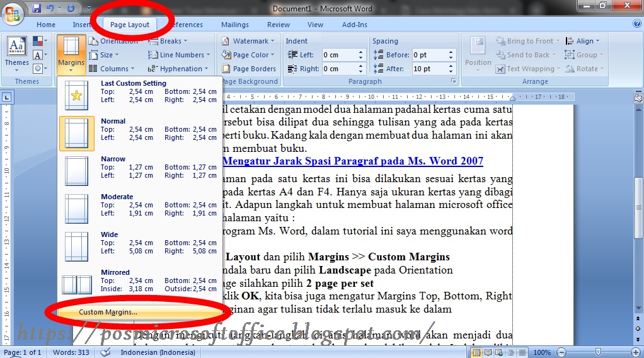Click the 100% zoom level button
The width and height of the screenshot is (644, 358).
pyautogui.click(x=542, y=352)
